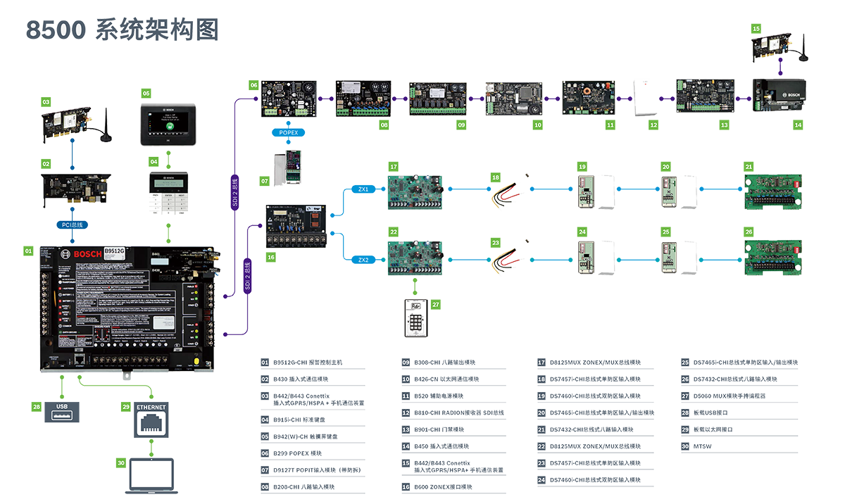Select the white RADION receiver numbered 12
This screenshot has width=845, height=504.
[645, 99]
